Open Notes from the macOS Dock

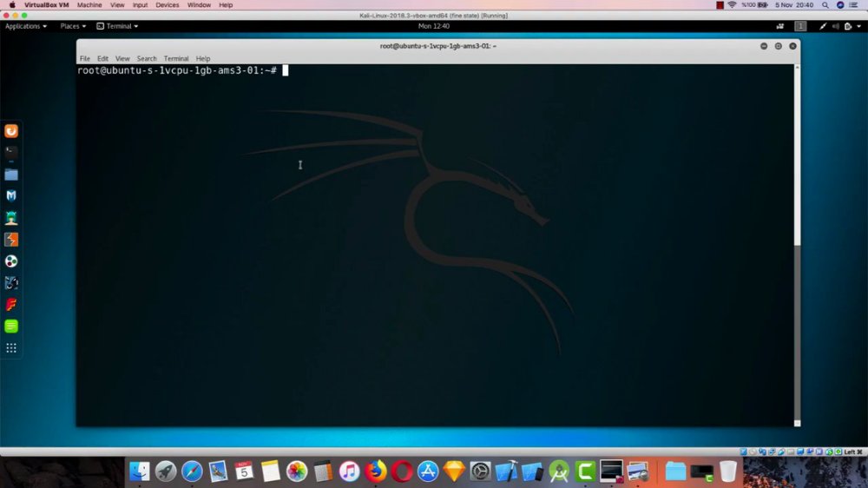coord(271,472)
